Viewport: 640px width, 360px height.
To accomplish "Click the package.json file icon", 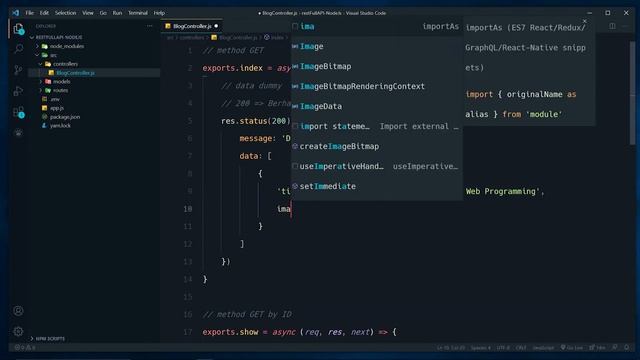I will pyautogui.click(x=44, y=117).
